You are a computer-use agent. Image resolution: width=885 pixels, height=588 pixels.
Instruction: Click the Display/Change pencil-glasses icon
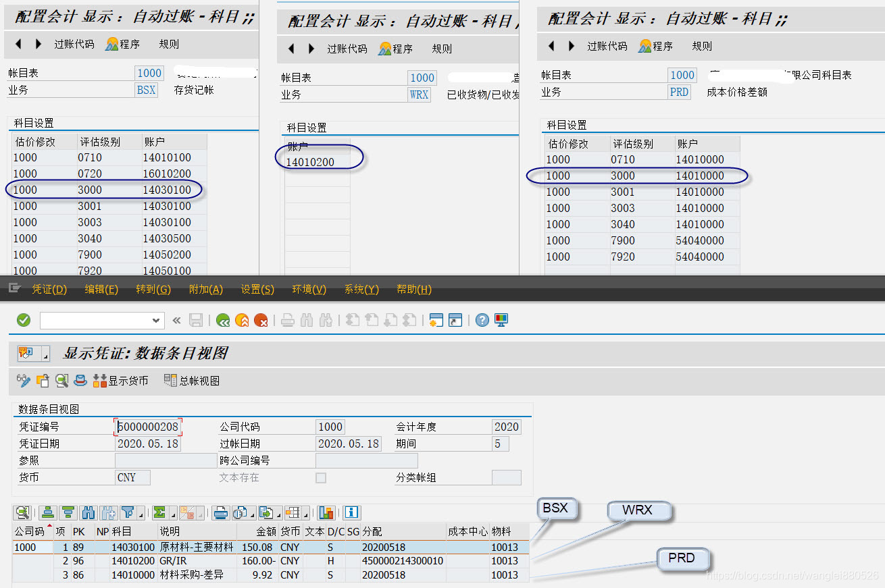[x=24, y=381]
